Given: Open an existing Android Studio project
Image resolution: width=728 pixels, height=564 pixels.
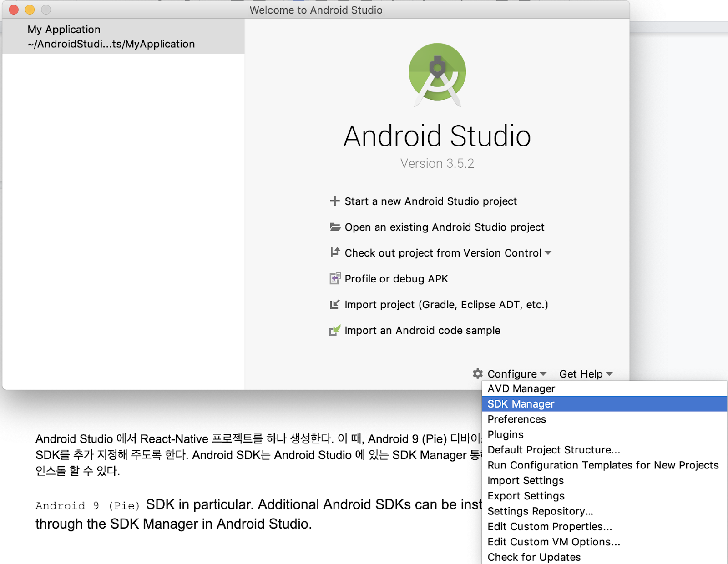Looking at the screenshot, I should (x=444, y=227).
